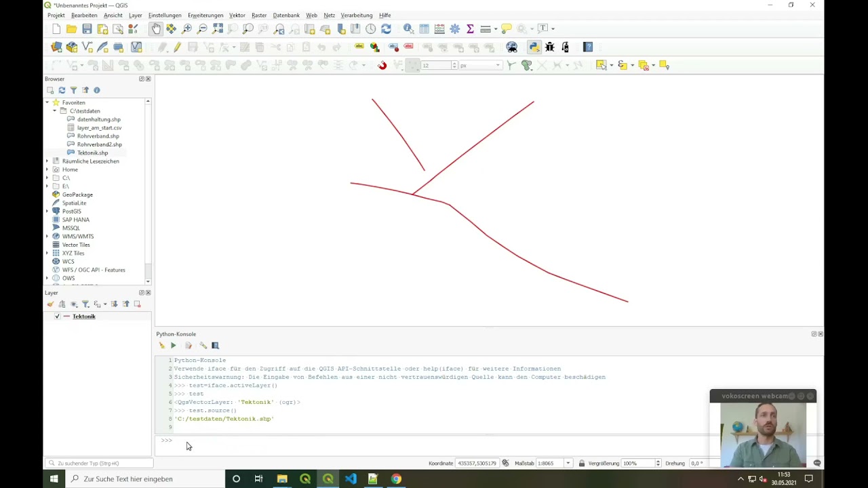Click the Koordinate field in status bar
Screen dimensions: 868x488
click(x=477, y=463)
